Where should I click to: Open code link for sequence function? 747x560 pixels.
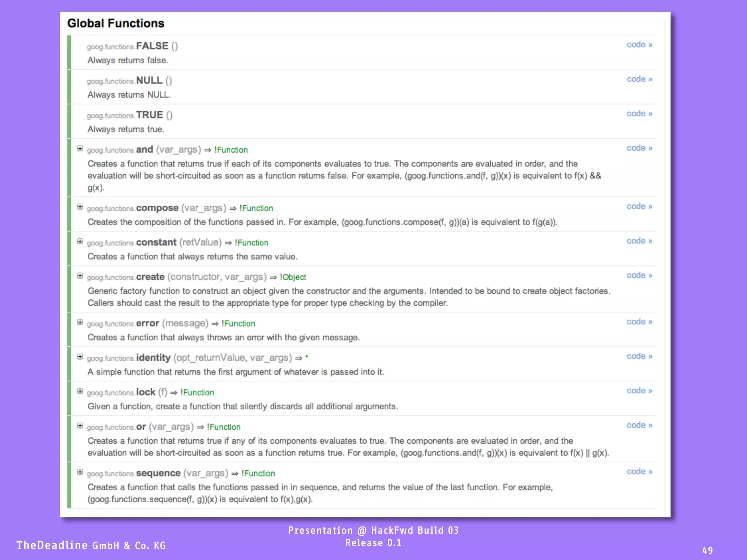[x=639, y=471]
